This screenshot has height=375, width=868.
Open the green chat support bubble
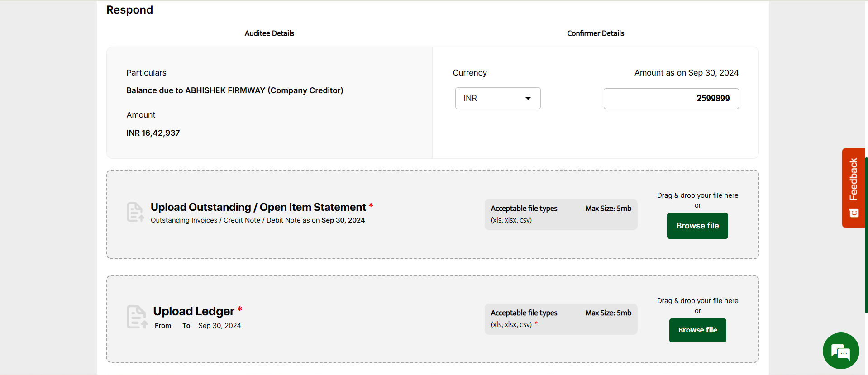[840, 351]
